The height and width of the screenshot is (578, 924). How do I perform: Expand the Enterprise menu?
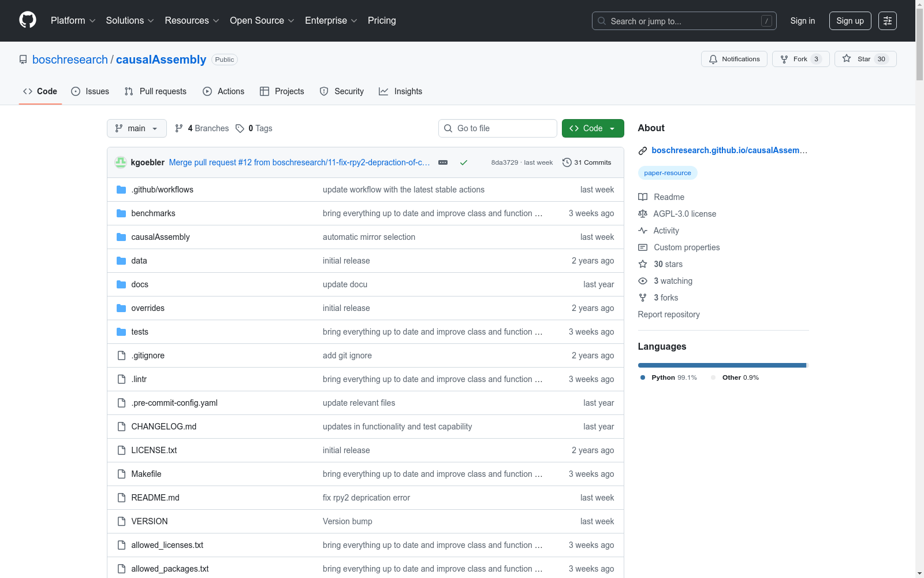tap(331, 21)
